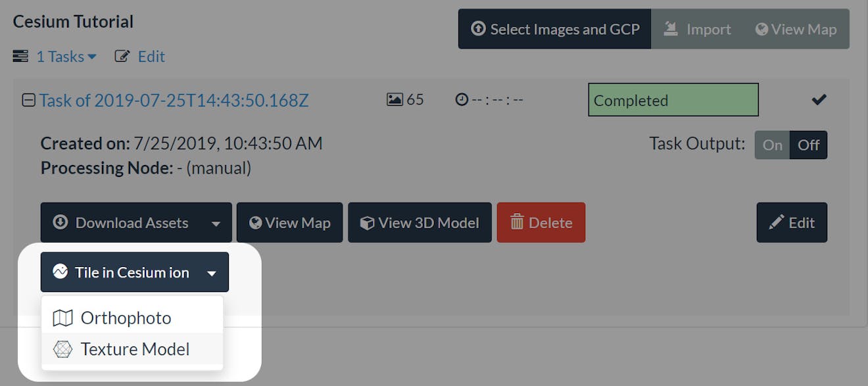Click the Cesium Tutorial project title
This screenshot has width=868, height=386.
[73, 22]
